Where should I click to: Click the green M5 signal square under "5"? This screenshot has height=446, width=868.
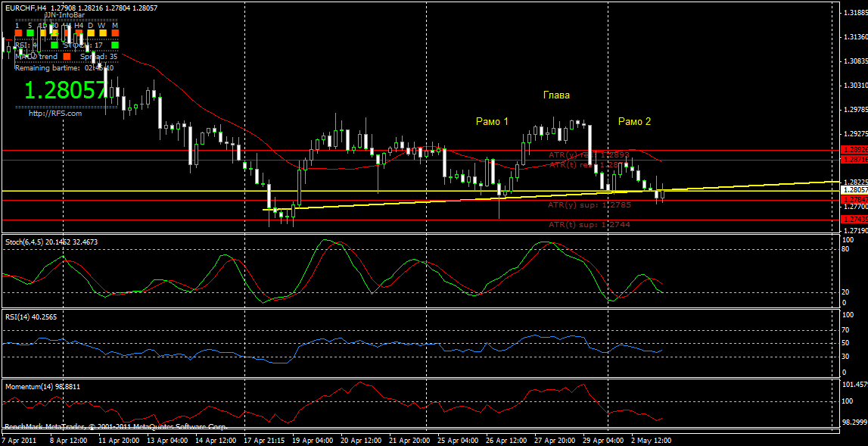[30, 33]
